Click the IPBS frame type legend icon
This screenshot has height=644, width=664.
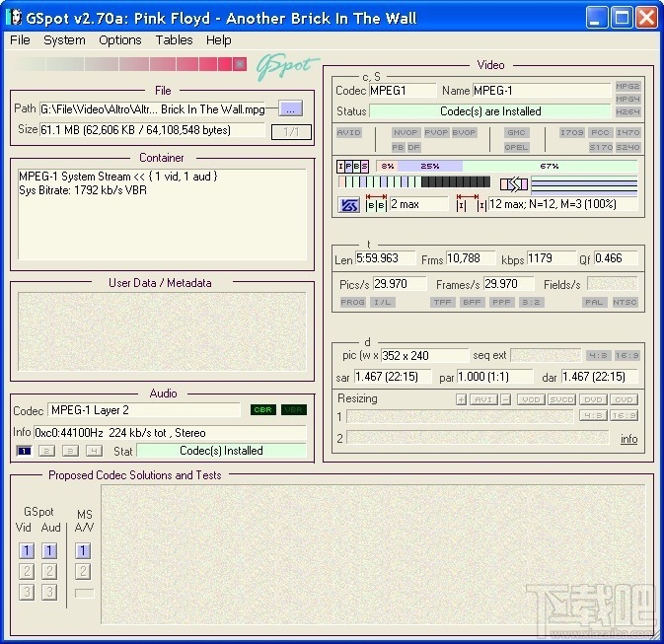coord(353,167)
